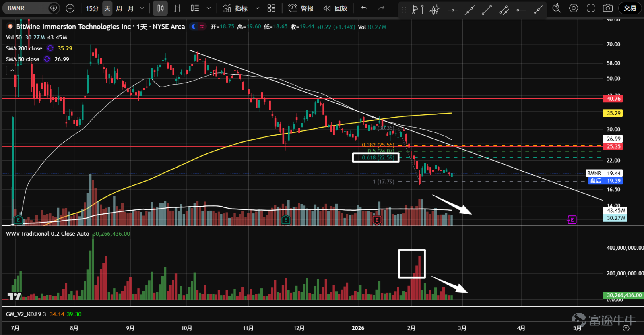Undo the last chart action

[x=364, y=8]
